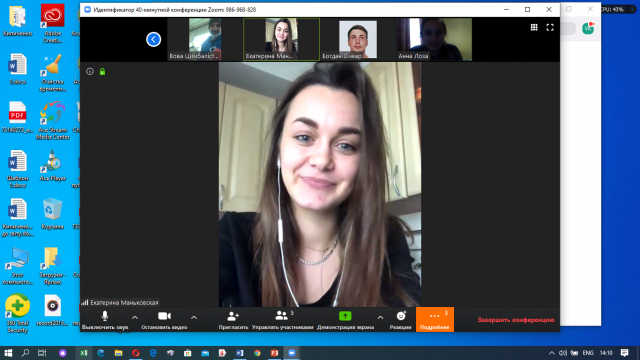The width and height of the screenshot is (640, 360).
Task: Click the signal strength bars icon
Action: click(84, 302)
